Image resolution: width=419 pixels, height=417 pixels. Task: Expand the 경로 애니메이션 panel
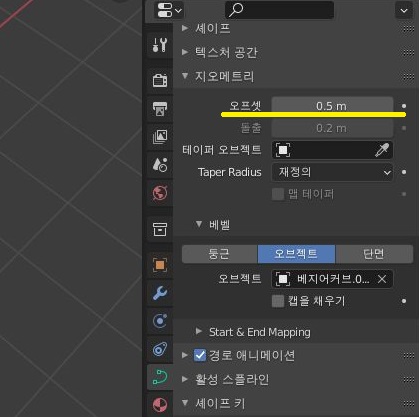(x=185, y=355)
